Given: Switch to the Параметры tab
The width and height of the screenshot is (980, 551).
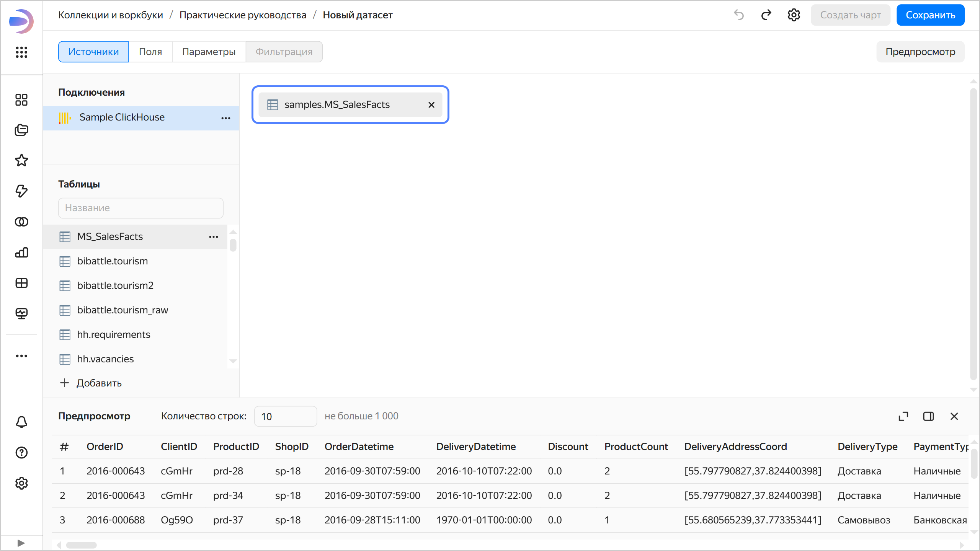Looking at the screenshot, I should click(209, 52).
